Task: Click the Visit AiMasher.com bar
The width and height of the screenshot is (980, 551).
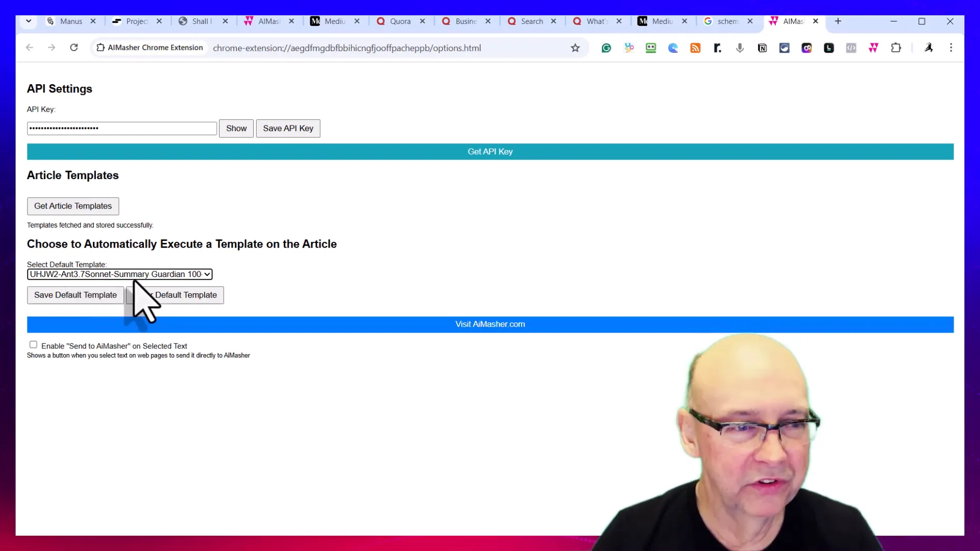Action: [490, 324]
